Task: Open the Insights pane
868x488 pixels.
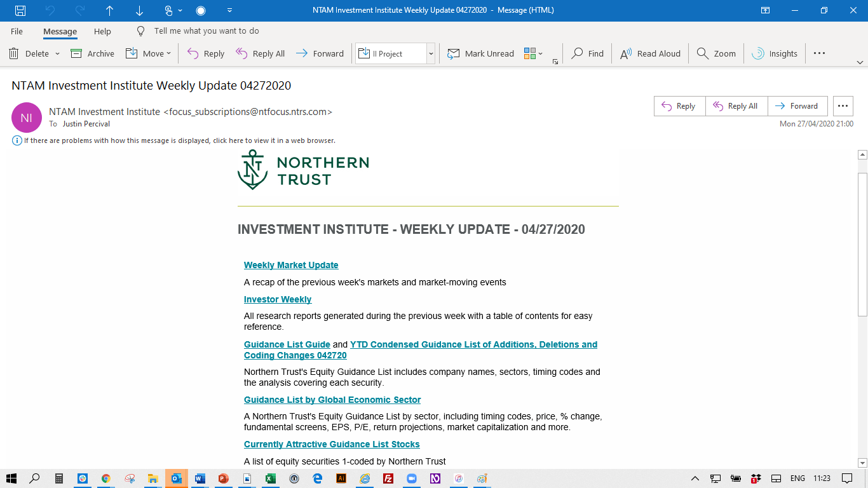Action: (x=775, y=53)
